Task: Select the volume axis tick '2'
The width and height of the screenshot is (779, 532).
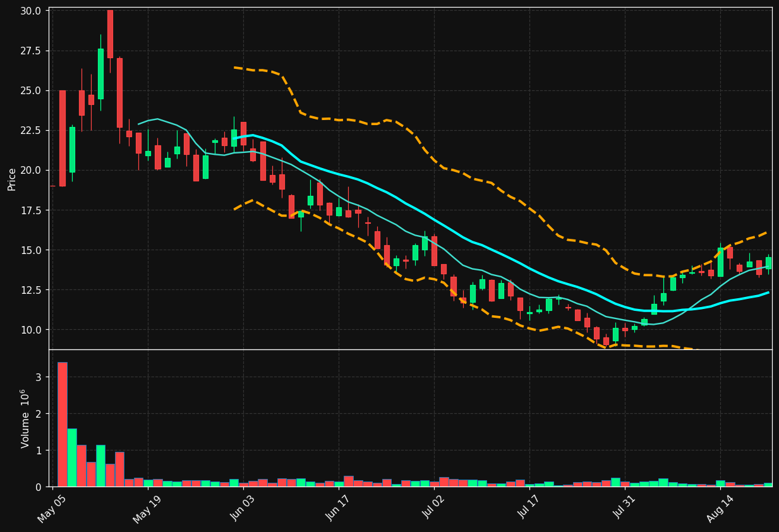Action: (38, 414)
